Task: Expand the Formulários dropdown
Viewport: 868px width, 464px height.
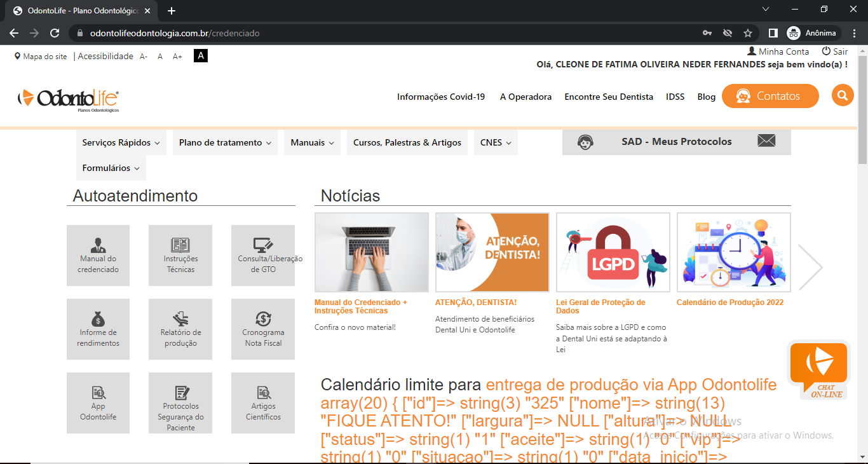Action: 111,168
